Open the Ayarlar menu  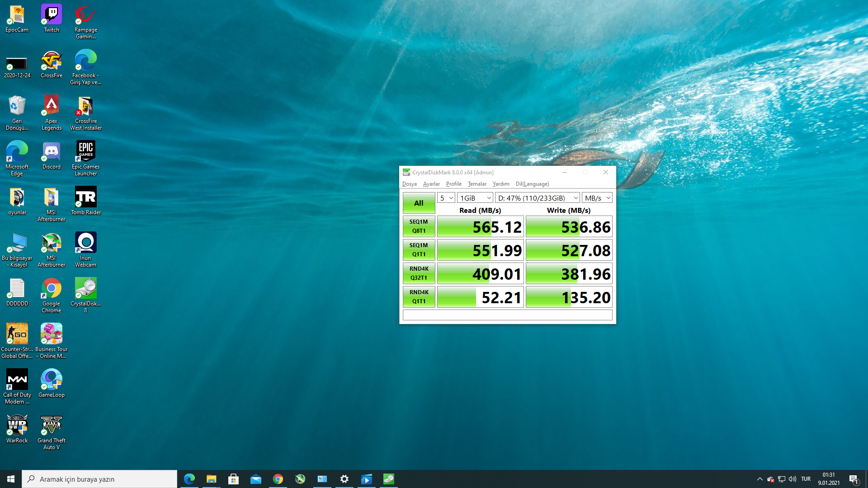[431, 184]
